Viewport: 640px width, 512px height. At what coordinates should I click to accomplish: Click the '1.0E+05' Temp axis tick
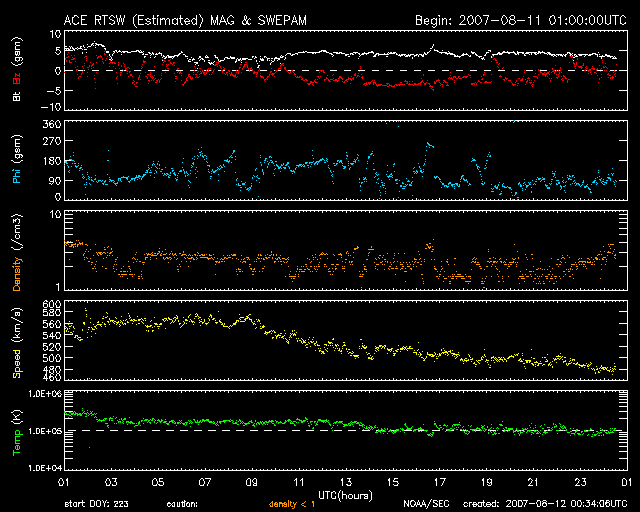tap(45, 431)
